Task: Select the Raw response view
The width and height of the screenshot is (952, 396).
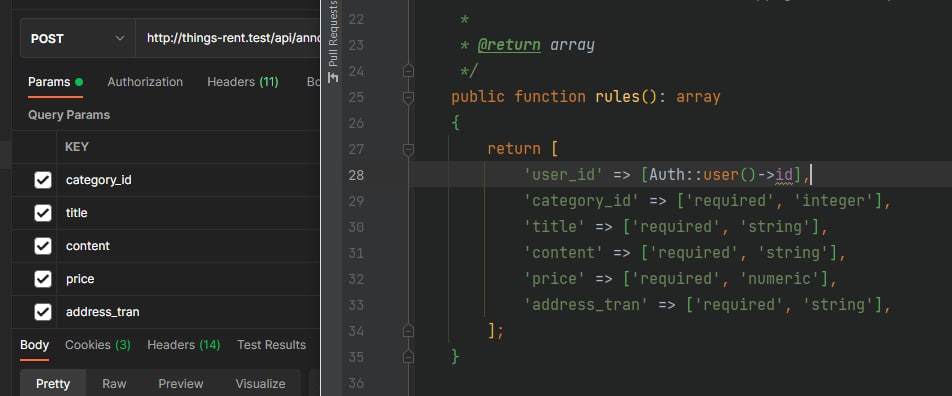Action: point(114,383)
